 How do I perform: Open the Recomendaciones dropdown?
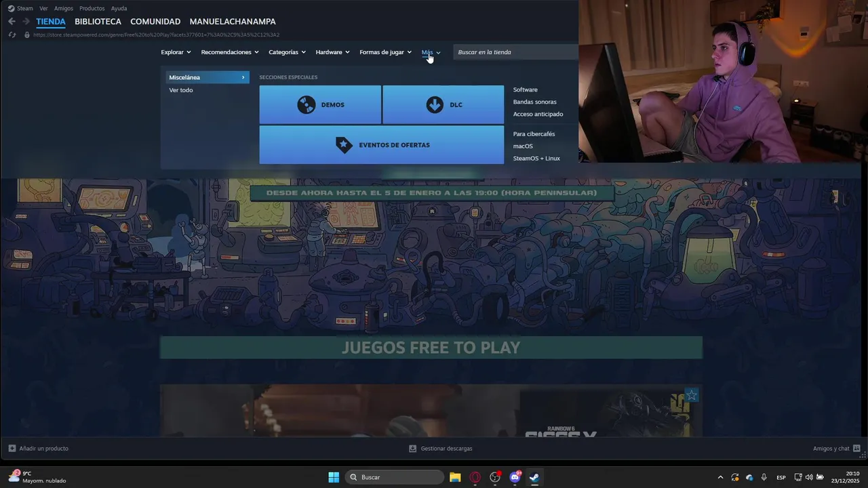pyautogui.click(x=230, y=52)
